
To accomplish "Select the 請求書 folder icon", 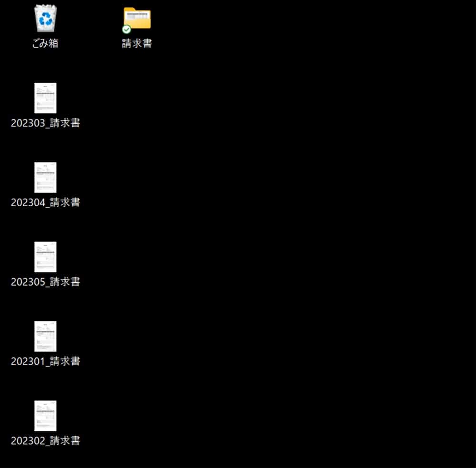I will (x=137, y=18).
